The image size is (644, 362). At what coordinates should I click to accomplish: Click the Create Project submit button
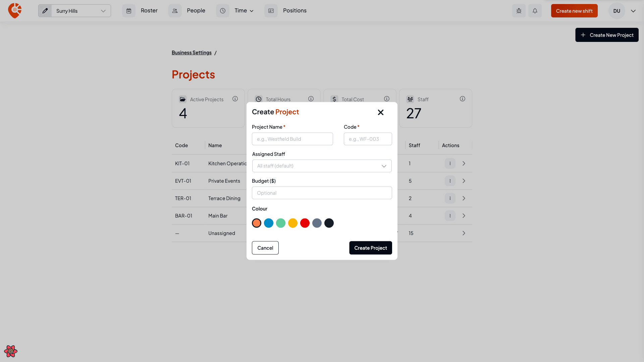[371, 248]
